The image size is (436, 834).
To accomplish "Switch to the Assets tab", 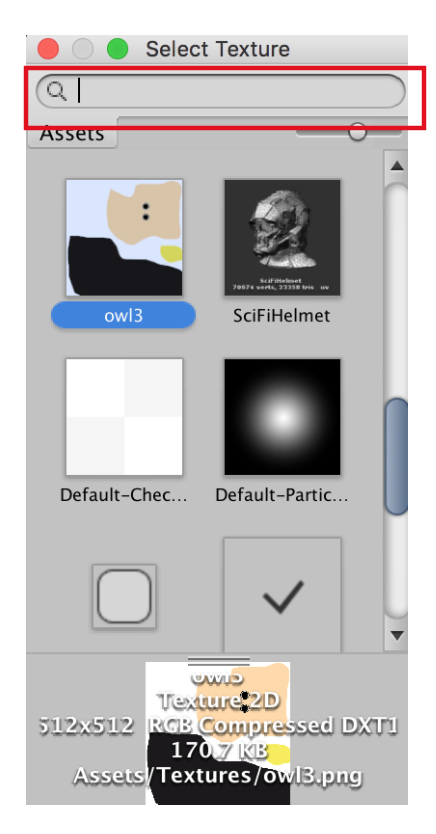I will [72, 134].
